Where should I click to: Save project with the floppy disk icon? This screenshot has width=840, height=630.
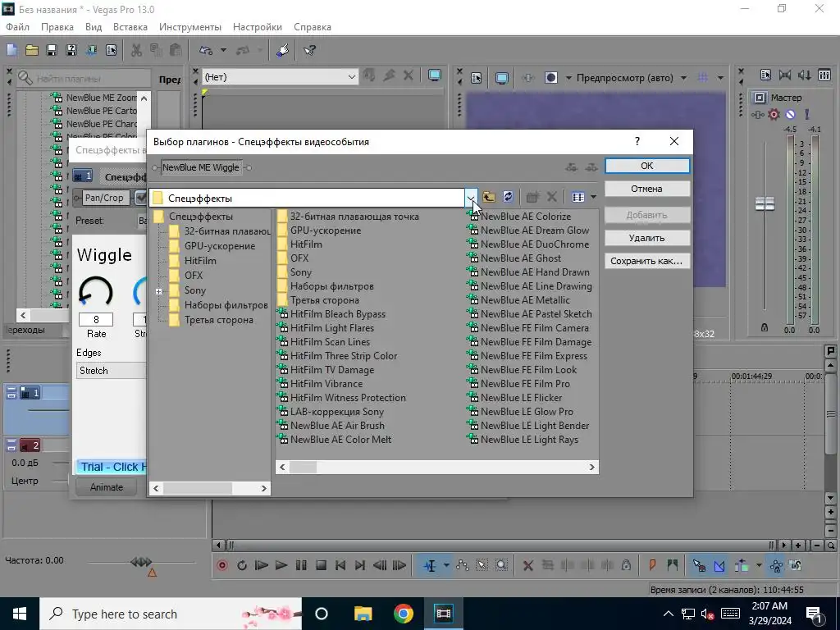pyautogui.click(x=52, y=50)
